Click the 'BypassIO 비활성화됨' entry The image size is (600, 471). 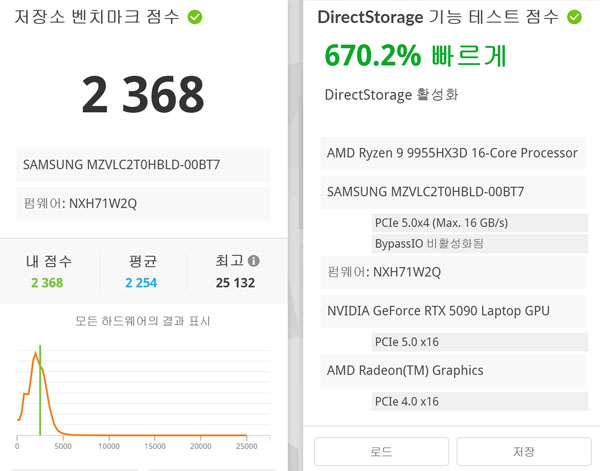480,244
